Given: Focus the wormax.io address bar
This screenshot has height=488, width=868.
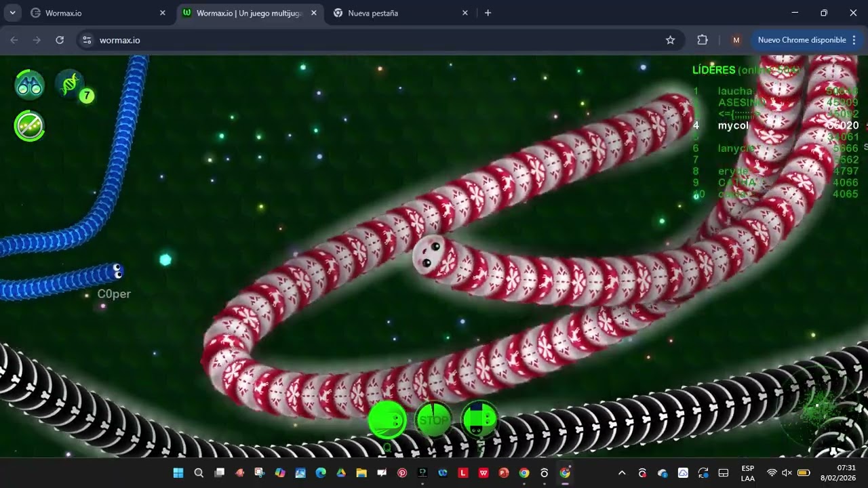Looking at the screenshot, I should pos(380,40).
